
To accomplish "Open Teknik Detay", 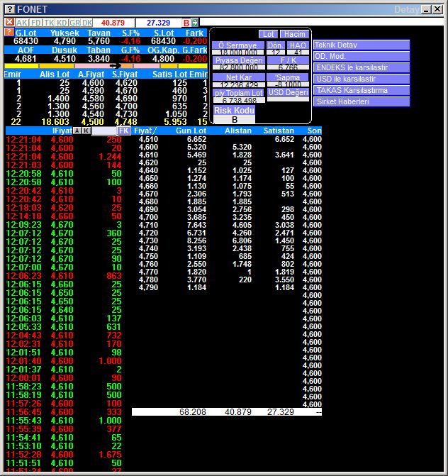I will pos(362,45).
